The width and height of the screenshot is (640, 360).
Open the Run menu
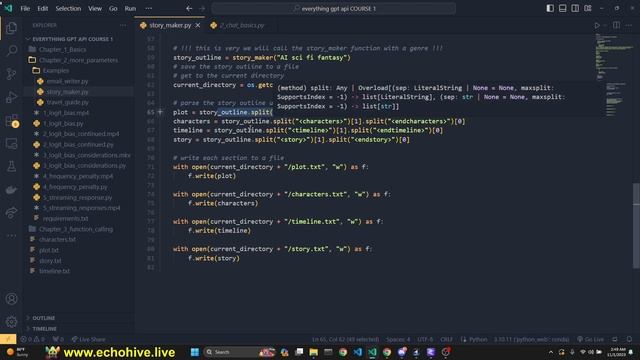coord(130,8)
